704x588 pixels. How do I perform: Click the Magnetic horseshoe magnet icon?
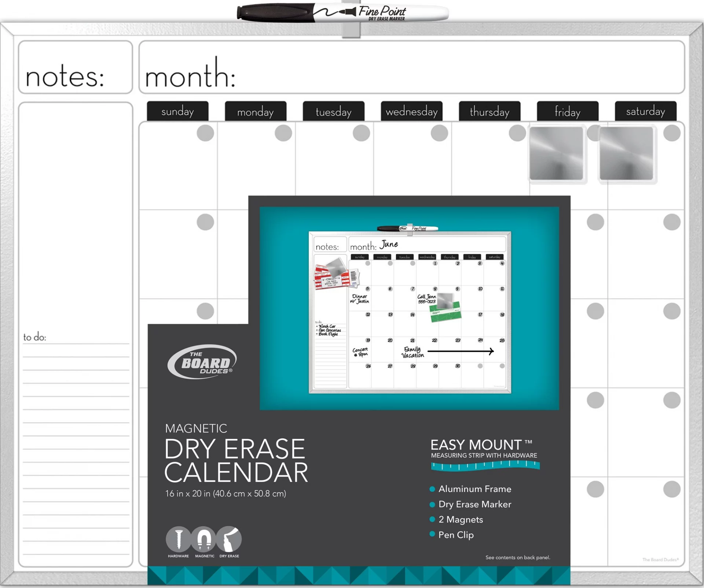tap(204, 539)
